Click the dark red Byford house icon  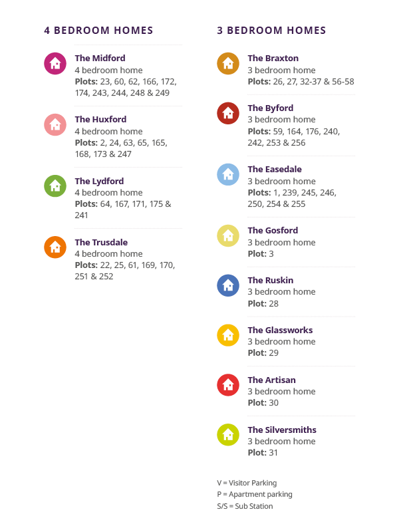[228, 113]
